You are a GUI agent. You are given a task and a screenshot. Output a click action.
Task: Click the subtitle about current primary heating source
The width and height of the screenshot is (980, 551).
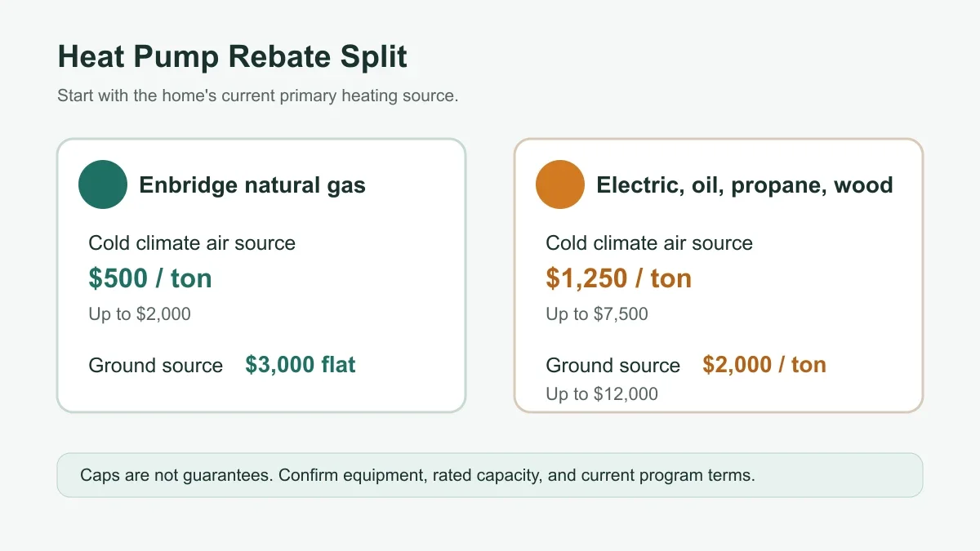tap(258, 96)
